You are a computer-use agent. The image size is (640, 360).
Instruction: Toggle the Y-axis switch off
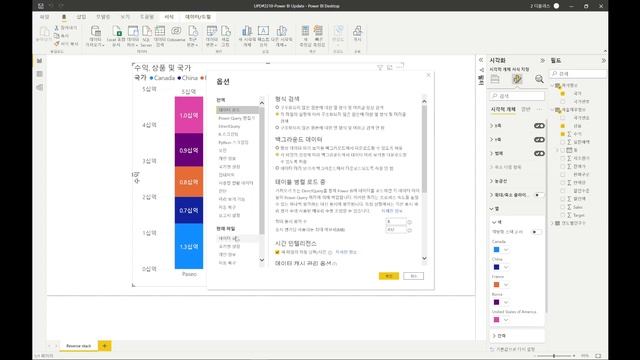(x=539, y=140)
